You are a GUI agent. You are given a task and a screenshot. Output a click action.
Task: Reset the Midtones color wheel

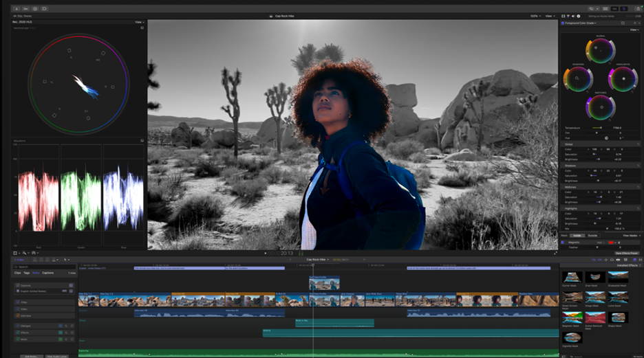click(610, 120)
